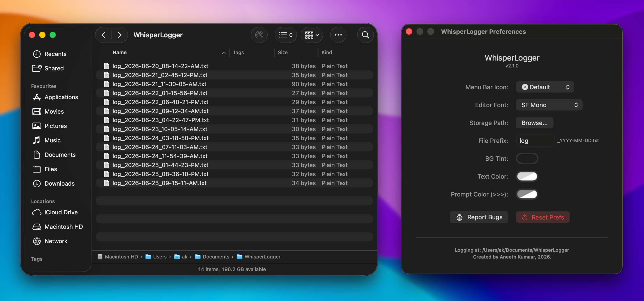The height and width of the screenshot is (301, 644).
Task: Click the Reset Prefs button
Action: point(543,217)
